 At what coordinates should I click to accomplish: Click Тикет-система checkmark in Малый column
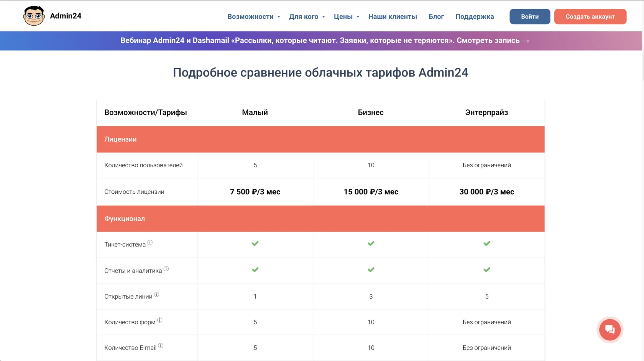click(255, 243)
